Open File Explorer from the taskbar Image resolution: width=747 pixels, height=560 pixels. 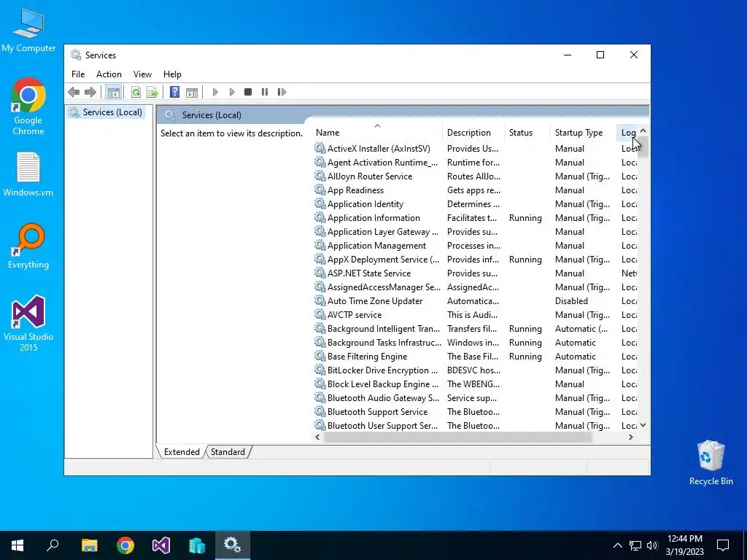(89, 545)
